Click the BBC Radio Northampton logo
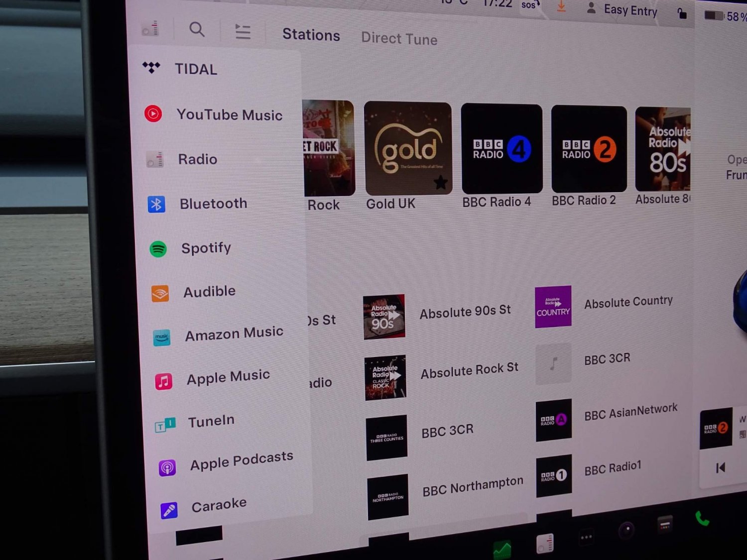 [x=388, y=497]
